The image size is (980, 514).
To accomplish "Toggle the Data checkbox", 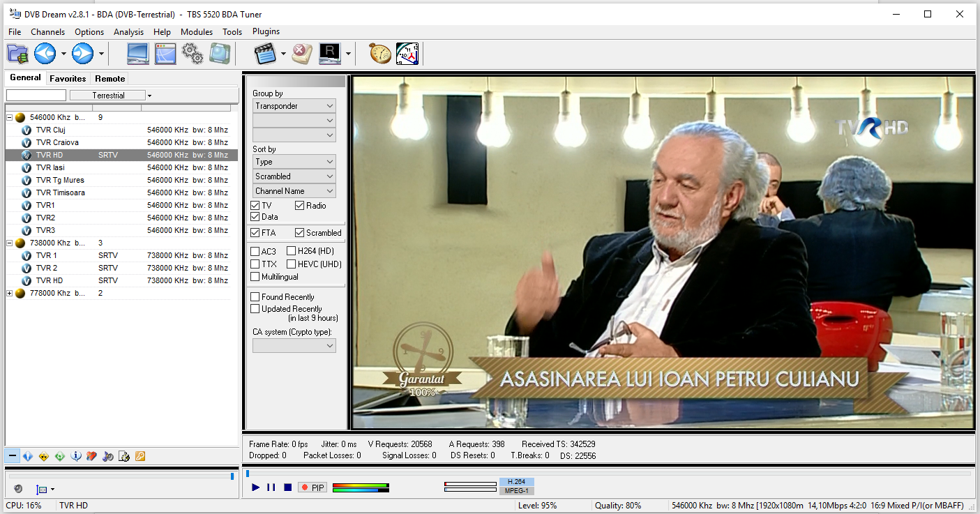I will pos(255,217).
